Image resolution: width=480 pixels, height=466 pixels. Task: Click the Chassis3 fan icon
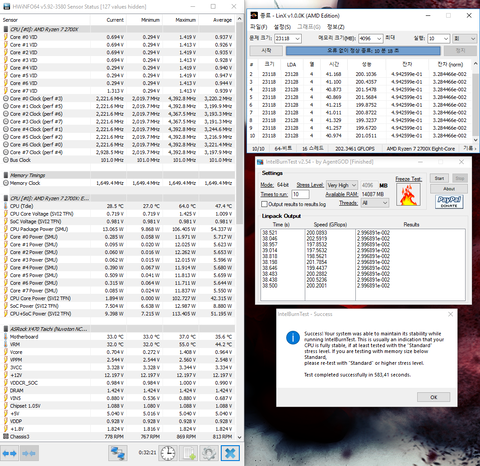[x=6, y=436]
